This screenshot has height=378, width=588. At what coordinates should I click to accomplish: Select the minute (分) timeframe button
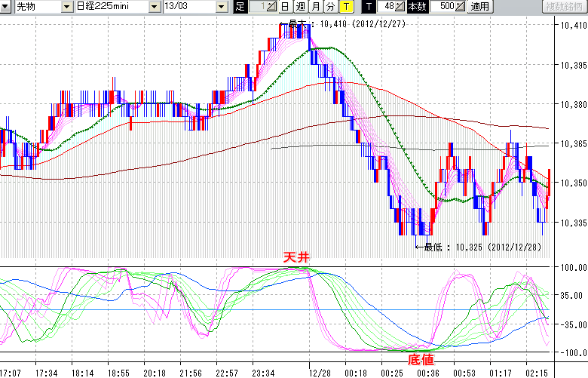click(x=330, y=7)
